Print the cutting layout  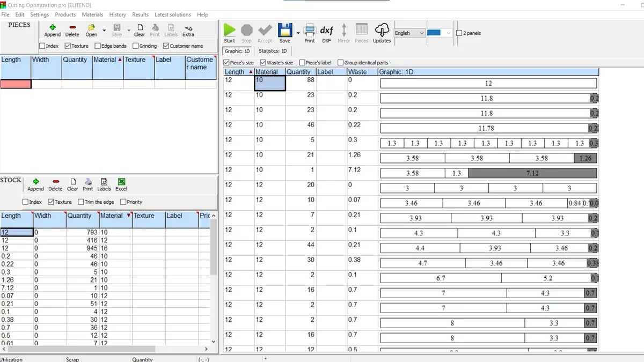coord(310,33)
